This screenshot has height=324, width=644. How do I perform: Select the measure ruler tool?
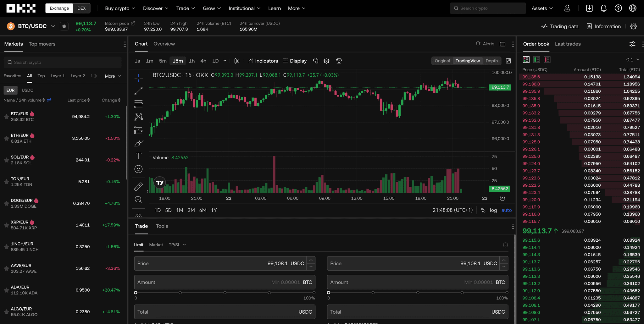click(138, 186)
